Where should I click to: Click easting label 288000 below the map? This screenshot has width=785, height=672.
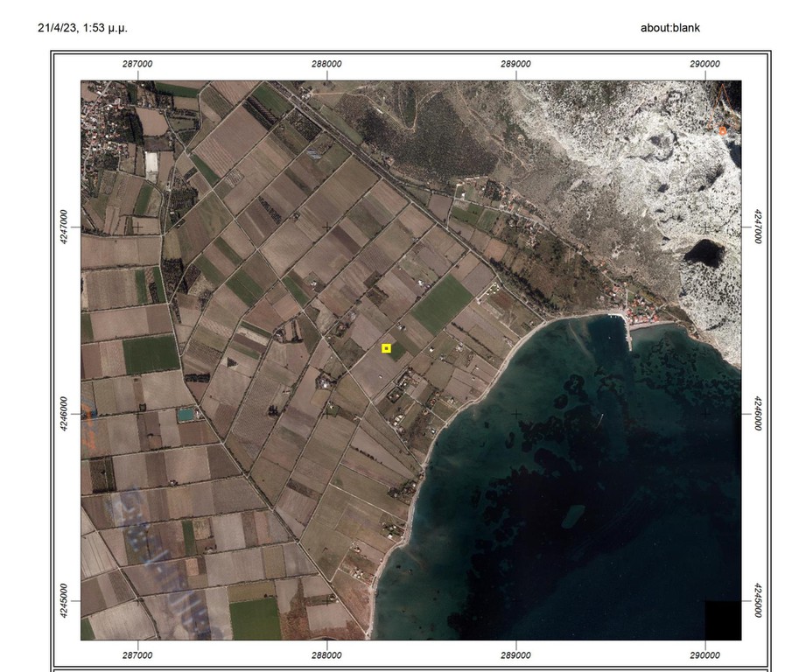pyautogui.click(x=327, y=655)
